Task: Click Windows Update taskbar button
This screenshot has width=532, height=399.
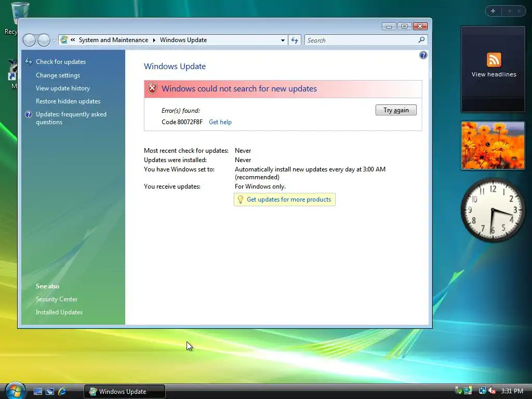Action: pos(125,392)
